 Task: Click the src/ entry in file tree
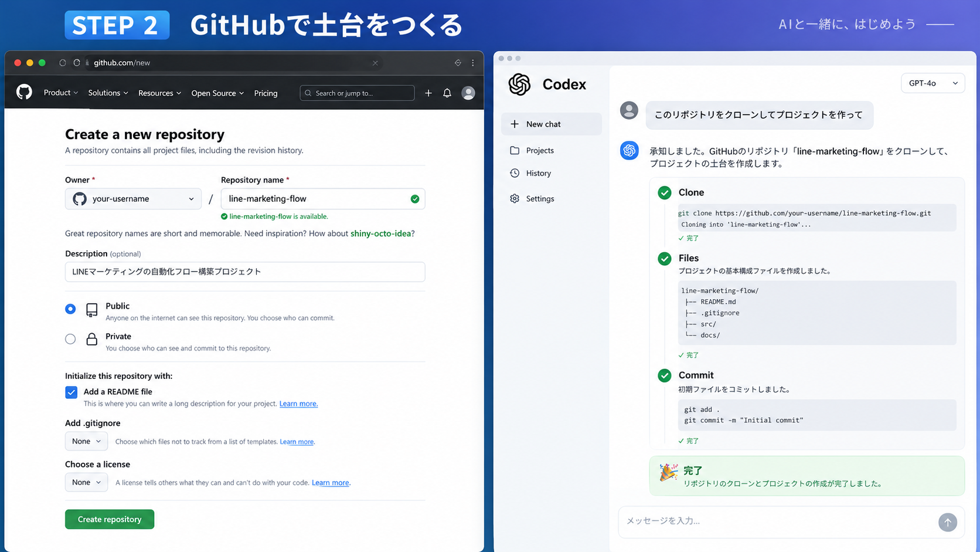(708, 324)
